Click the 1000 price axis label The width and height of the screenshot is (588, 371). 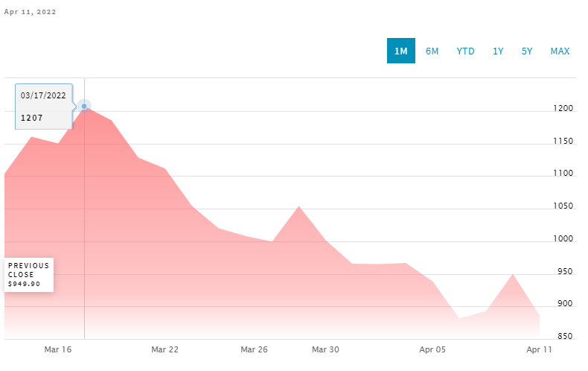tap(563, 239)
